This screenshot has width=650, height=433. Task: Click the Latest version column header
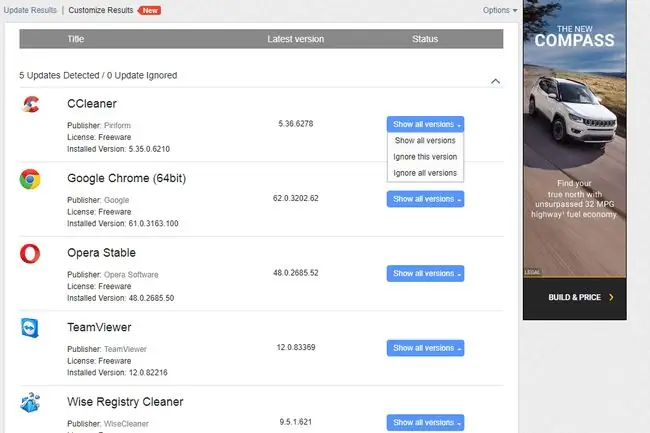point(296,39)
